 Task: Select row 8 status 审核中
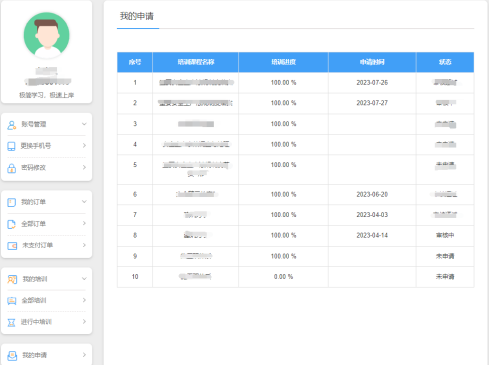click(445, 235)
